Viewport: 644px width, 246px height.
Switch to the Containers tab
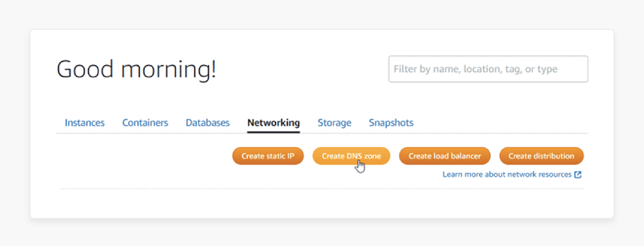pos(145,123)
